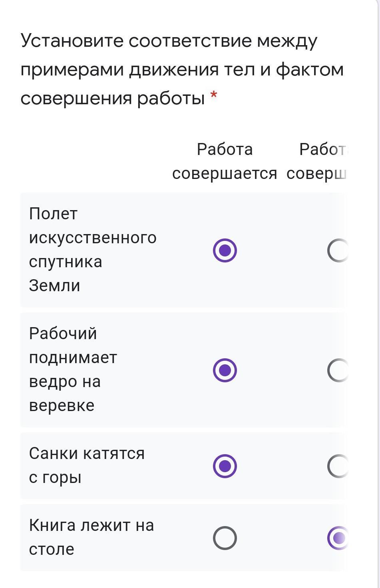Click the red required asterisk after the question
Image resolution: width=380 pixels, height=588 pixels.
[x=214, y=96]
